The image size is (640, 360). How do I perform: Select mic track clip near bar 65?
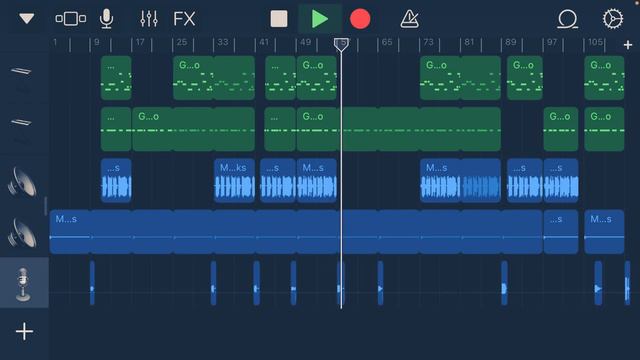(x=380, y=283)
